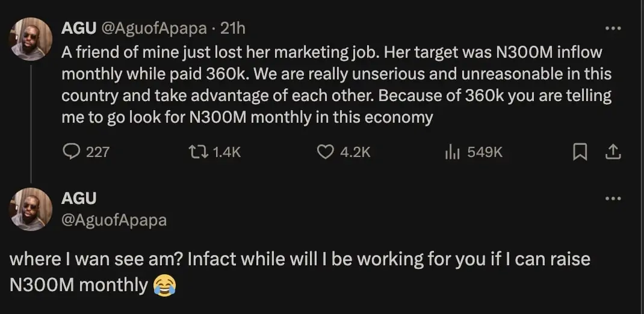Retweet the post using the repost icon
Image resolution: width=644 pixels, height=314 pixels.
pyautogui.click(x=197, y=152)
